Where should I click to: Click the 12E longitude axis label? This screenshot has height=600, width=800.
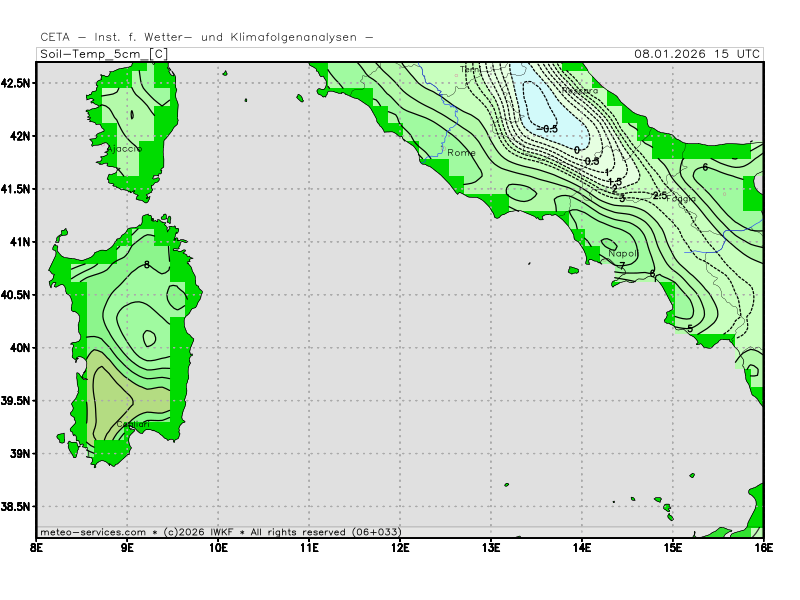[x=400, y=547]
